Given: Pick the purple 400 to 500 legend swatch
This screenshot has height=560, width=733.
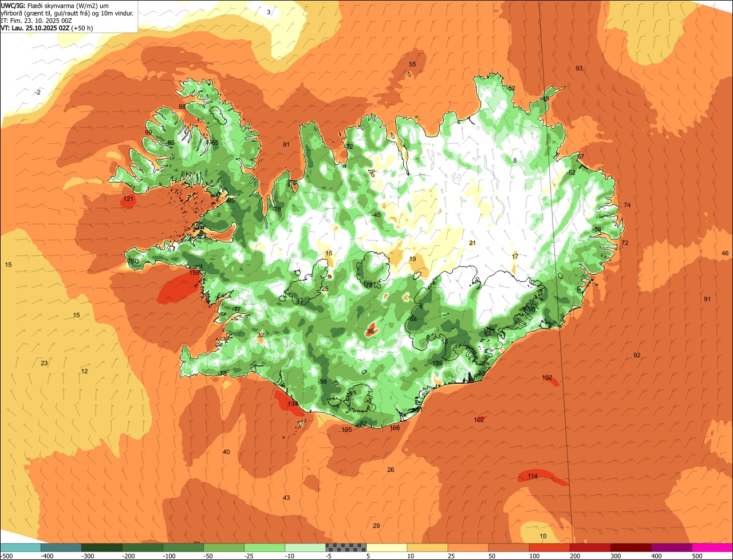Looking at the screenshot, I should pyautogui.click(x=672, y=547).
